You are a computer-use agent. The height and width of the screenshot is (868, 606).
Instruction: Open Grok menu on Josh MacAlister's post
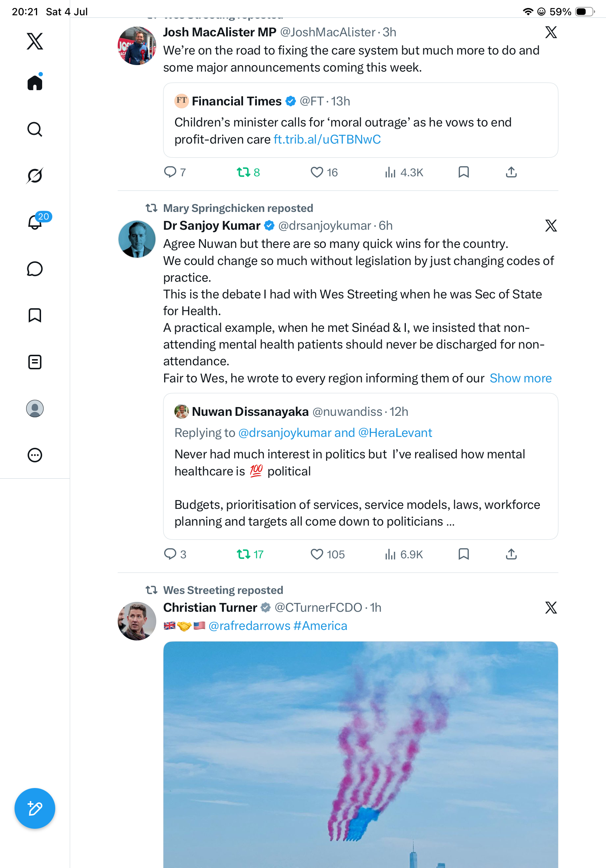(x=551, y=32)
